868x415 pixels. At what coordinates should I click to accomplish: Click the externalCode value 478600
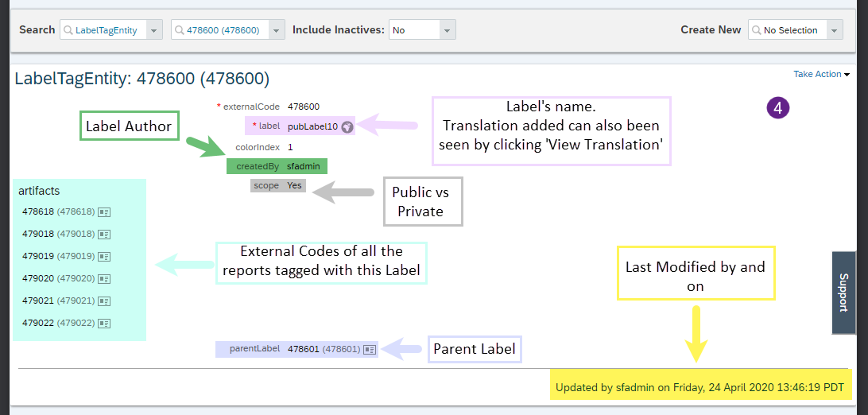[304, 107]
